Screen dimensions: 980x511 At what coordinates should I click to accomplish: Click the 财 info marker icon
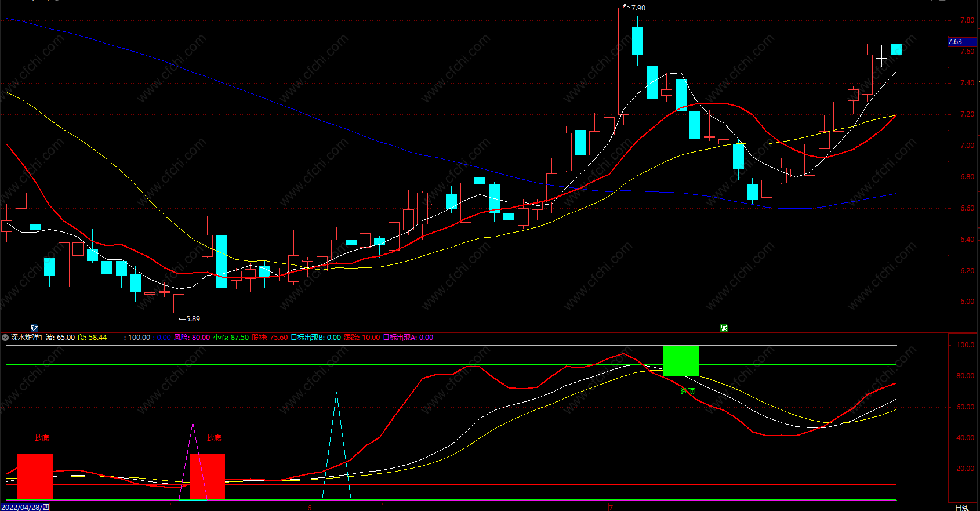pos(34,328)
